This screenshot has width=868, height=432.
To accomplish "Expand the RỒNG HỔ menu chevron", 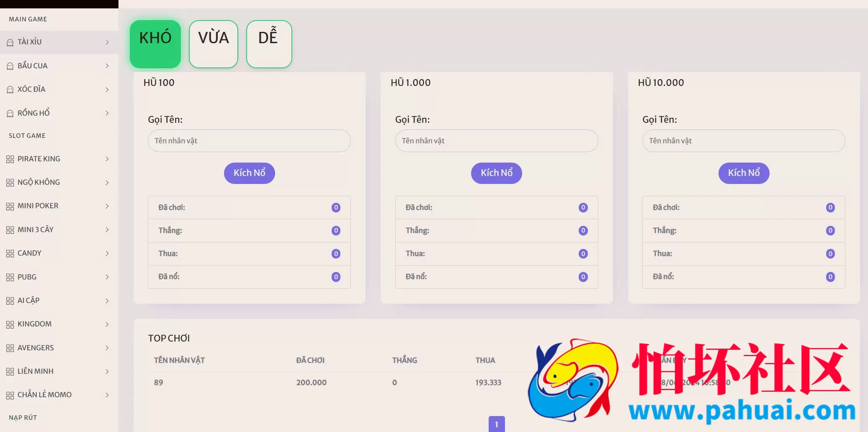I will [x=107, y=113].
